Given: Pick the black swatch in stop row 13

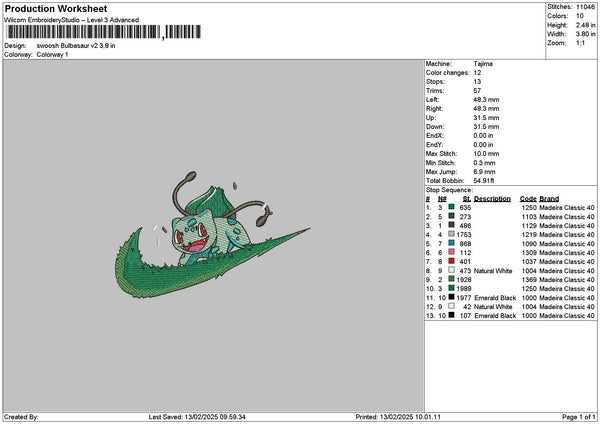Looking at the screenshot, I should tap(452, 315).
